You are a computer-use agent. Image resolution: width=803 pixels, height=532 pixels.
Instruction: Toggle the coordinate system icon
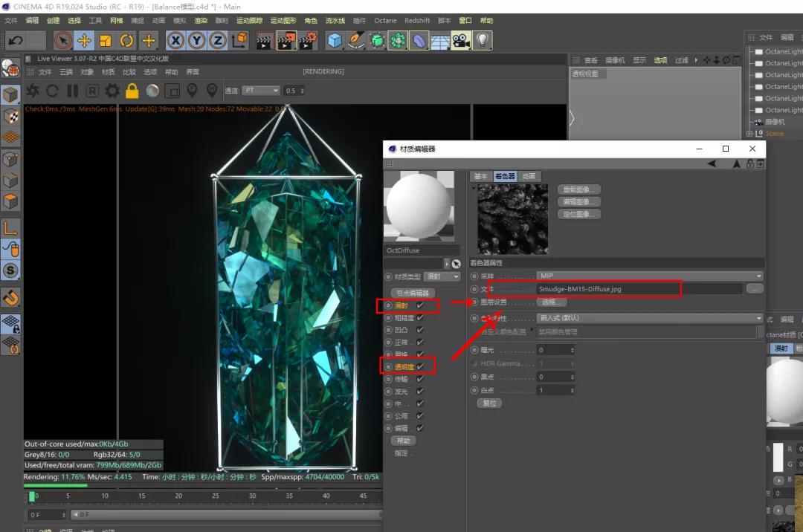(239, 40)
